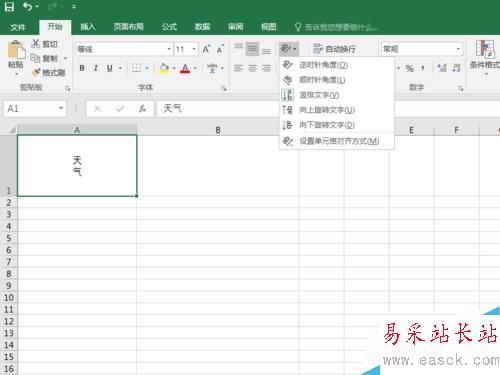Set top vertical alignment
Viewport: 500px width, 375px height.
[238, 47]
